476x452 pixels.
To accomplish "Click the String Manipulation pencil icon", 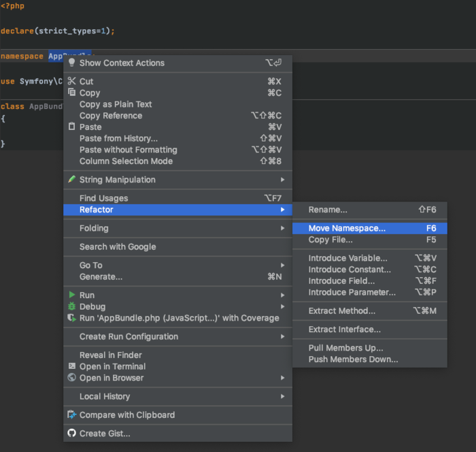I will click(71, 180).
